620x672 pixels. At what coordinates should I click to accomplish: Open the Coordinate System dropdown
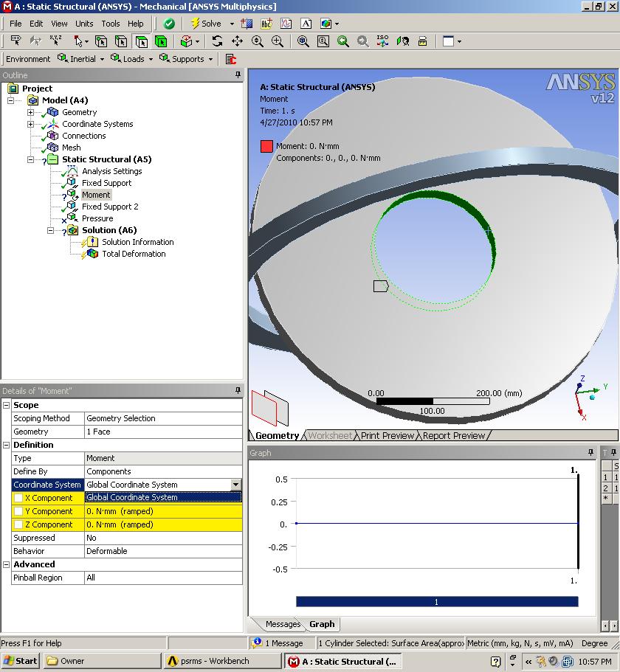coord(235,485)
